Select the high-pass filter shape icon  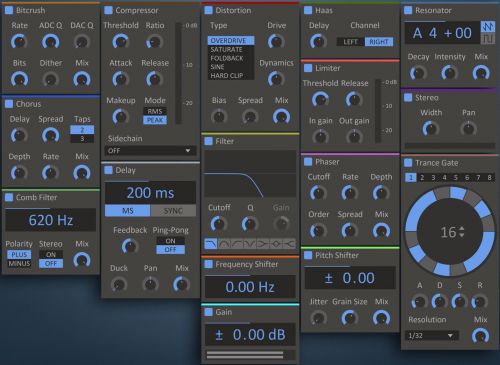237,244
